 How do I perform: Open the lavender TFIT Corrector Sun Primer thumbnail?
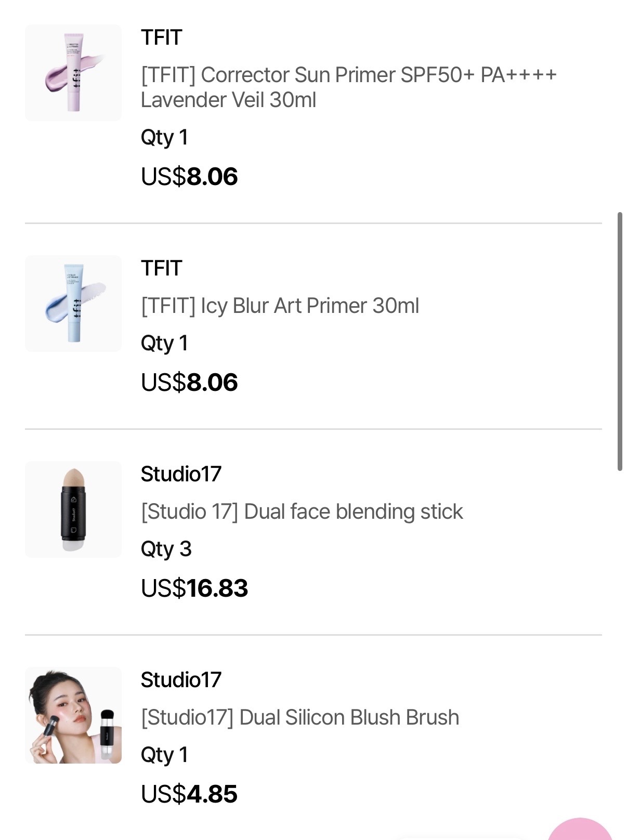[73, 73]
